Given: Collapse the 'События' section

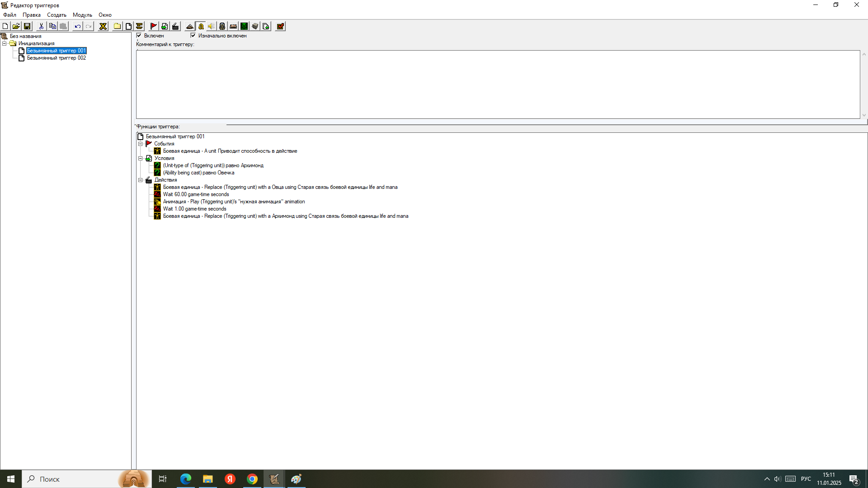Looking at the screenshot, I should coord(141,144).
